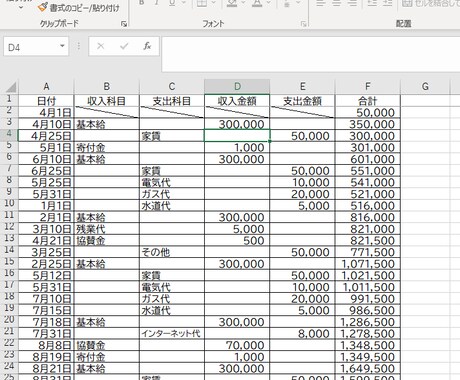The height and width of the screenshot is (380, 460).
Task: Click the 支出科目 header cell
Action: point(172,101)
